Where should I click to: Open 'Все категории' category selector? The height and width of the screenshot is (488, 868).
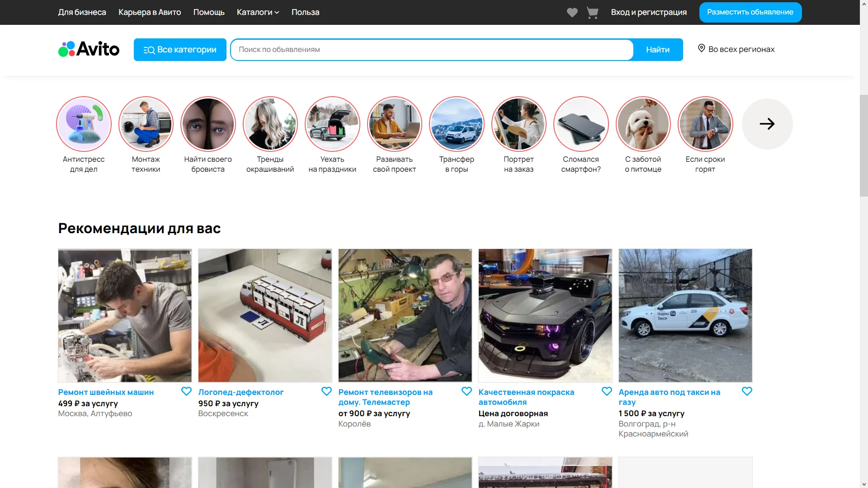(x=180, y=50)
